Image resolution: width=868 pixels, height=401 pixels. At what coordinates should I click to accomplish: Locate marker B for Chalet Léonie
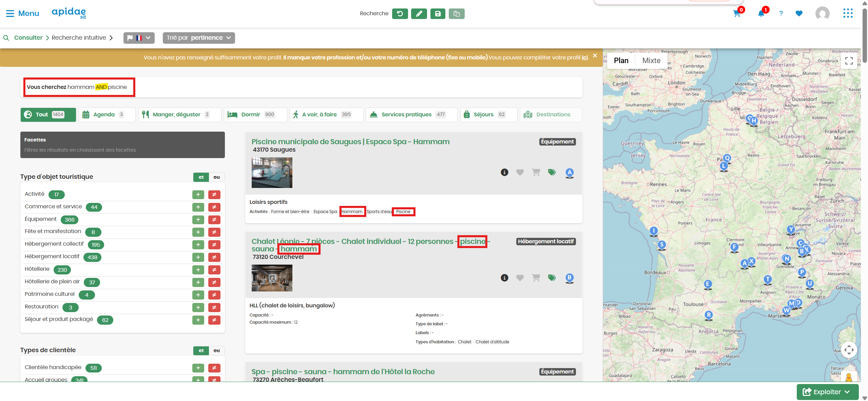pos(570,279)
